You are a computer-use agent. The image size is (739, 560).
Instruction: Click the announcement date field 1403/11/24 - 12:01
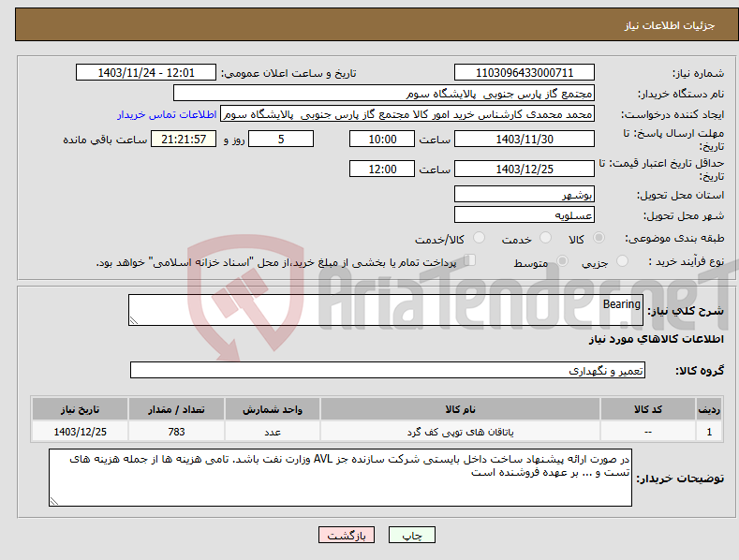coord(146,73)
